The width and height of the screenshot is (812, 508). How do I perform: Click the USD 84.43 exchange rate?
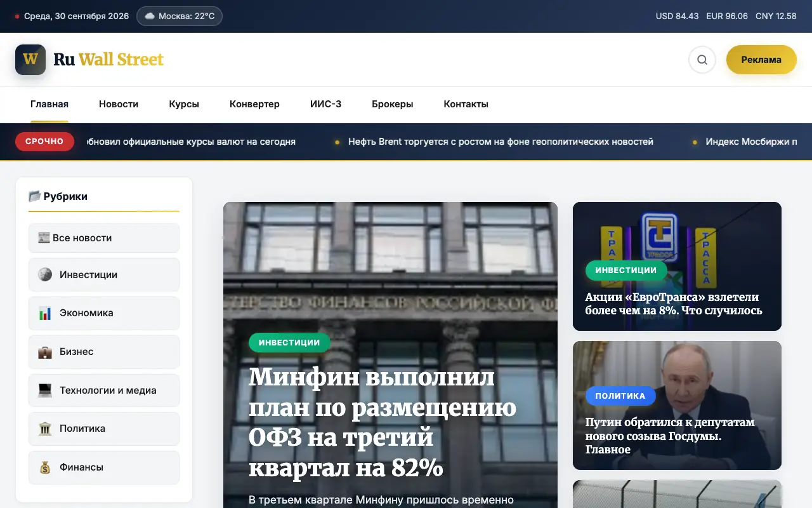[x=677, y=16]
